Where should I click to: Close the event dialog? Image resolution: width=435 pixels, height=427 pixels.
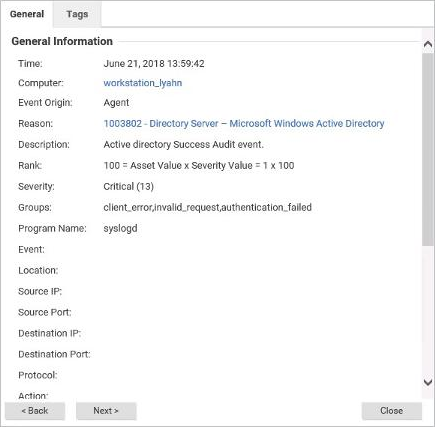(x=392, y=411)
